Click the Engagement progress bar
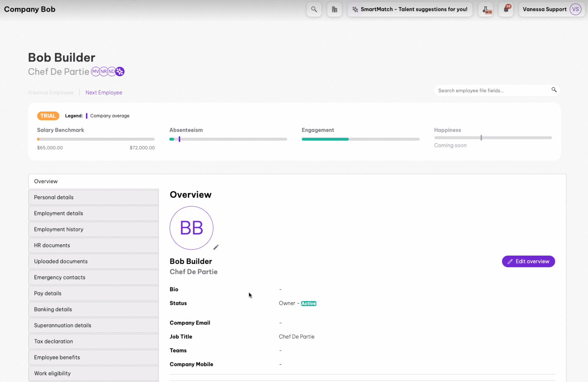Viewport: 588px width, 382px height. coord(361,139)
